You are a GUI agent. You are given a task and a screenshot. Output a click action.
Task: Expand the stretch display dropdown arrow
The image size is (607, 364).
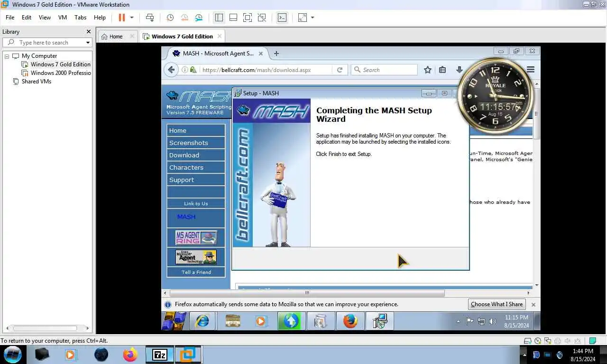tap(313, 18)
